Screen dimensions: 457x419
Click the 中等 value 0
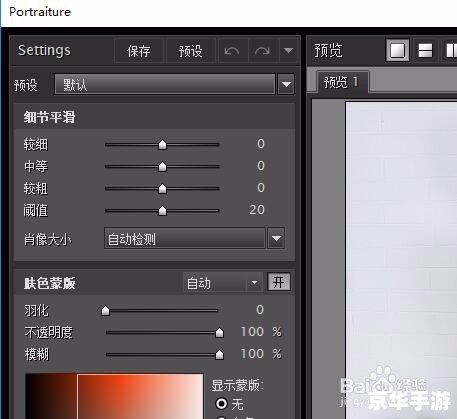(261, 166)
